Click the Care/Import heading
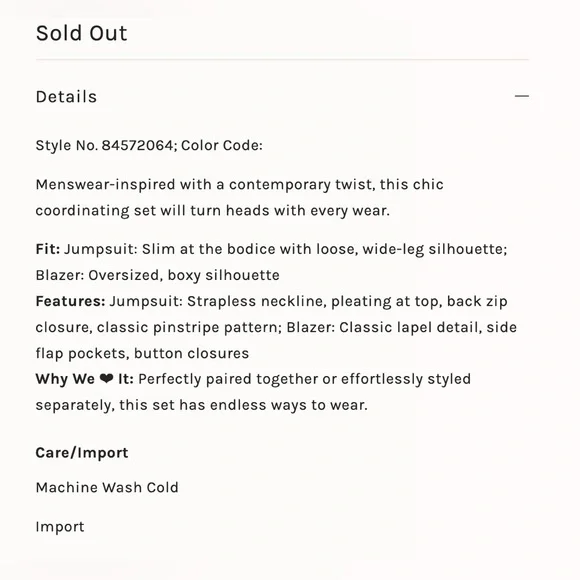This screenshot has height=580, width=580. click(x=82, y=453)
